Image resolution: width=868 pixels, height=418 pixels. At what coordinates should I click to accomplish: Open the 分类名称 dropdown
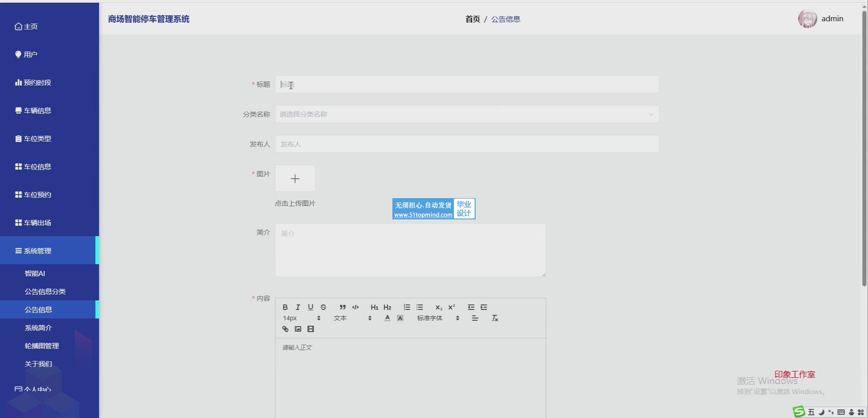(467, 114)
